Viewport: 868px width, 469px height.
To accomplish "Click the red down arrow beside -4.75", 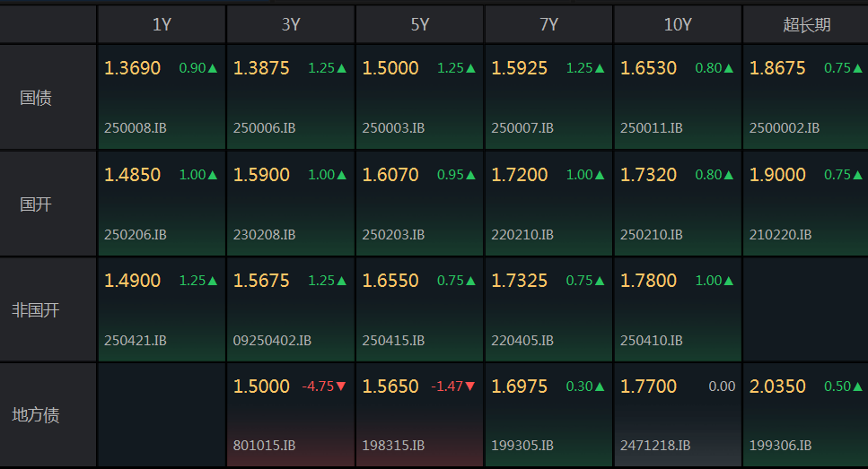I will [341, 386].
